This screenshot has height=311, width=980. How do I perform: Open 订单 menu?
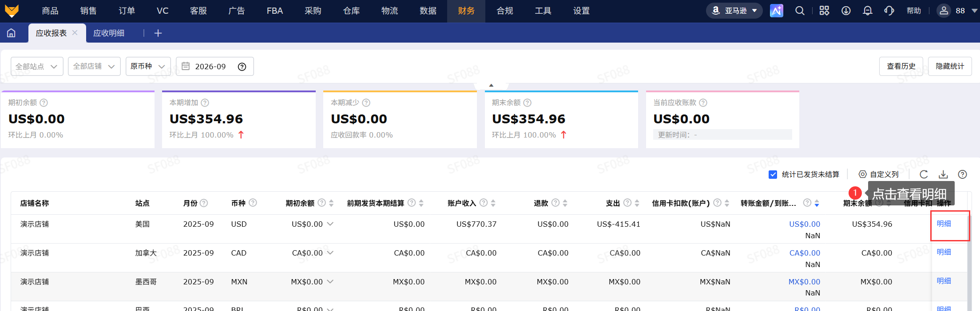click(x=127, y=11)
